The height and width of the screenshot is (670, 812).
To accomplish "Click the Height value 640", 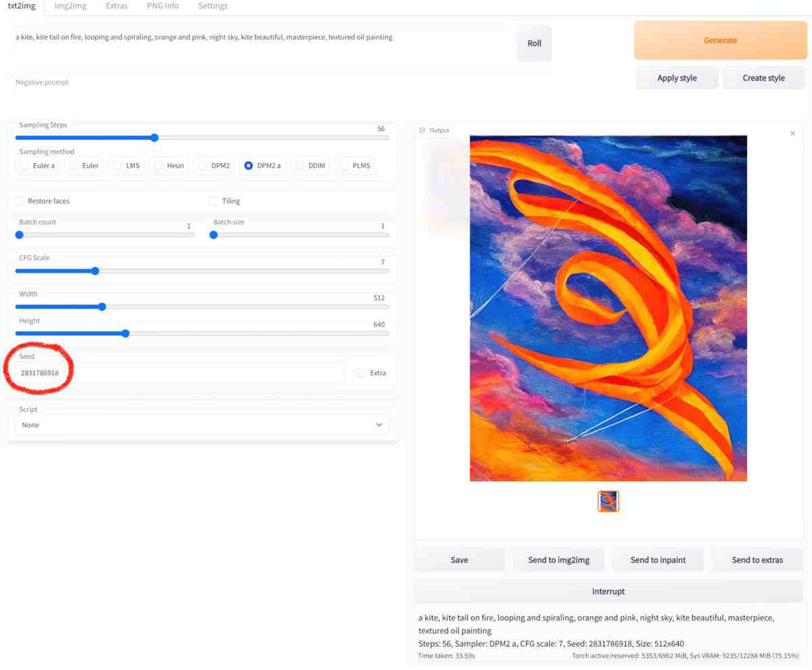I will click(379, 325).
